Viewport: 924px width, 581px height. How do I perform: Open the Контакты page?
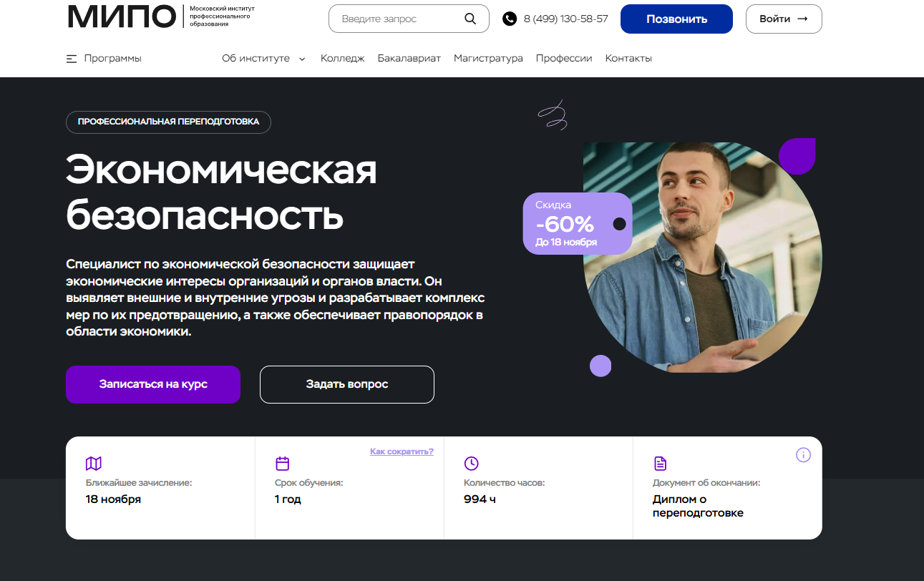point(628,59)
